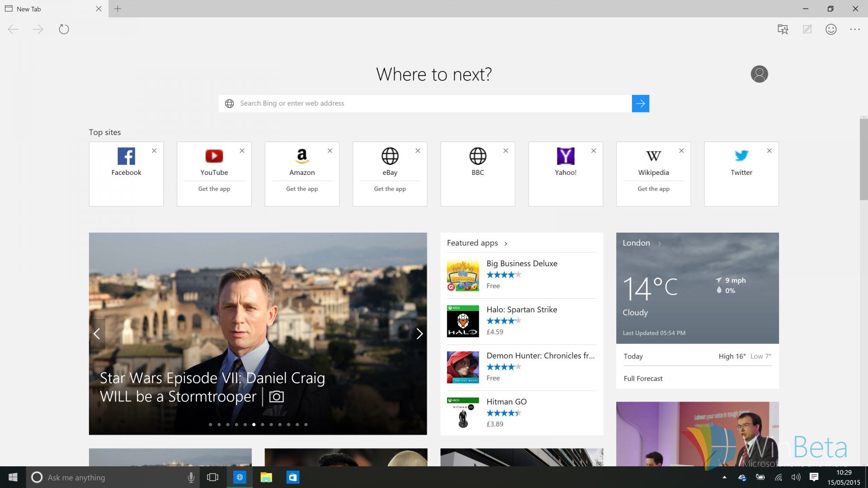
Task: Remove Twitter from top sites
Action: point(769,151)
